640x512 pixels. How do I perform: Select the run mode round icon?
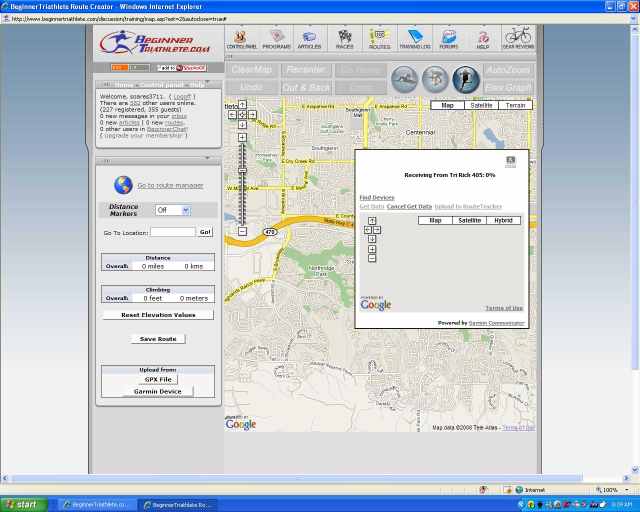pyautogui.click(x=466, y=79)
